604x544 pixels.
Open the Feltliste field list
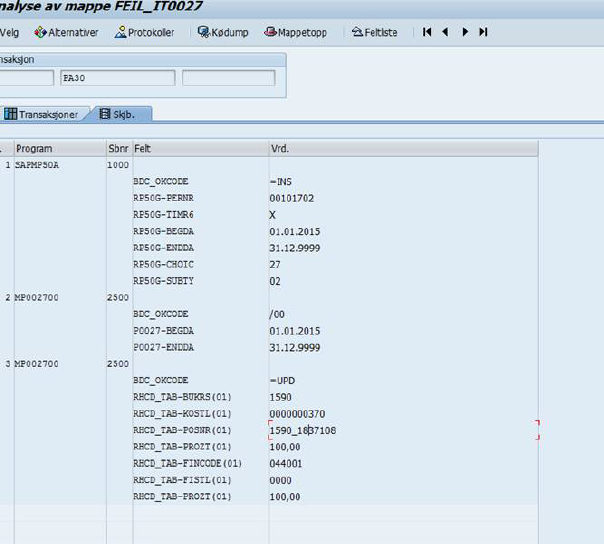(374, 32)
